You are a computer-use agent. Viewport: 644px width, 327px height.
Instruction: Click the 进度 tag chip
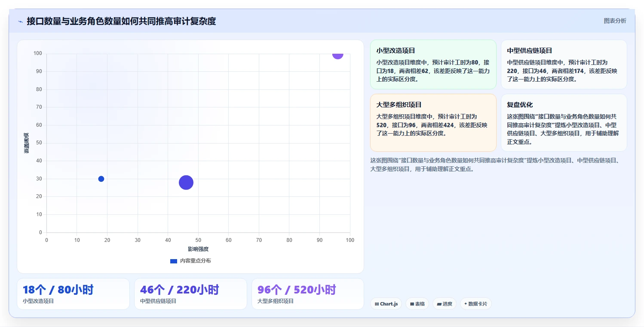tap(445, 304)
